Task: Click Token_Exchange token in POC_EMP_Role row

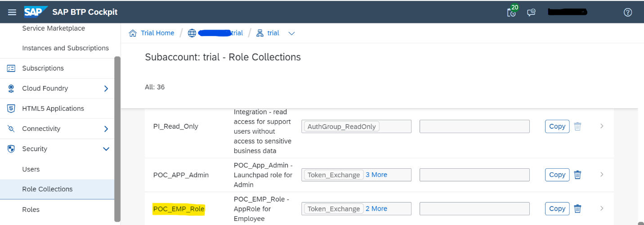Action: 334,209
